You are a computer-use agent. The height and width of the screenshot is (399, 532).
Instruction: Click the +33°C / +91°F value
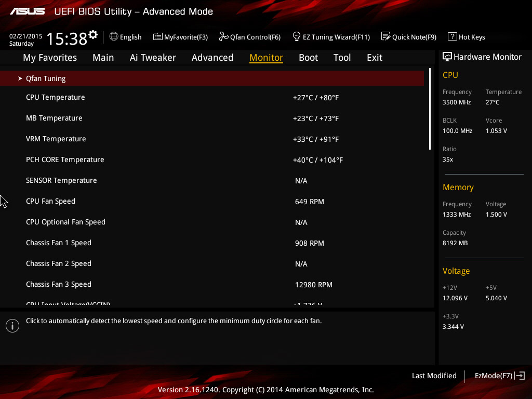[x=316, y=139]
